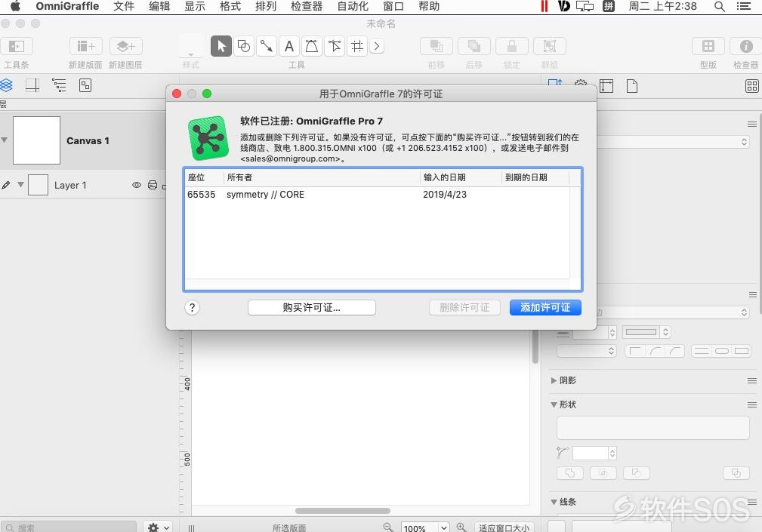762x532 pixels.
Task: Click the 适应窗口大小 button
Action: [x=504, y=527]
